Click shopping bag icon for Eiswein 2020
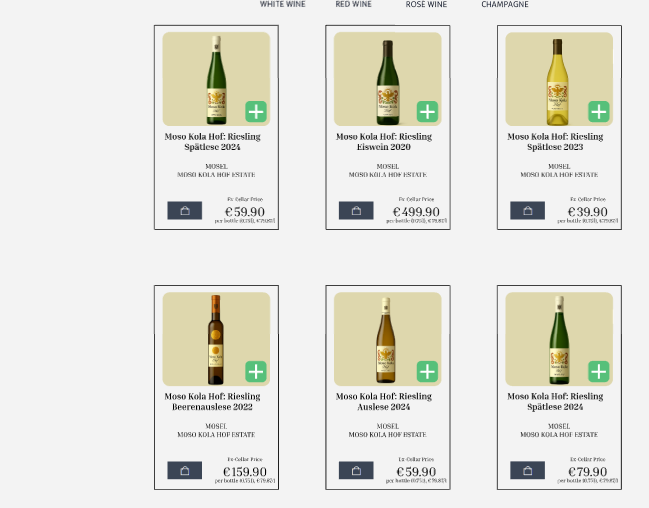The width and height of the screenshot is (649, 508). click(356, 211)
